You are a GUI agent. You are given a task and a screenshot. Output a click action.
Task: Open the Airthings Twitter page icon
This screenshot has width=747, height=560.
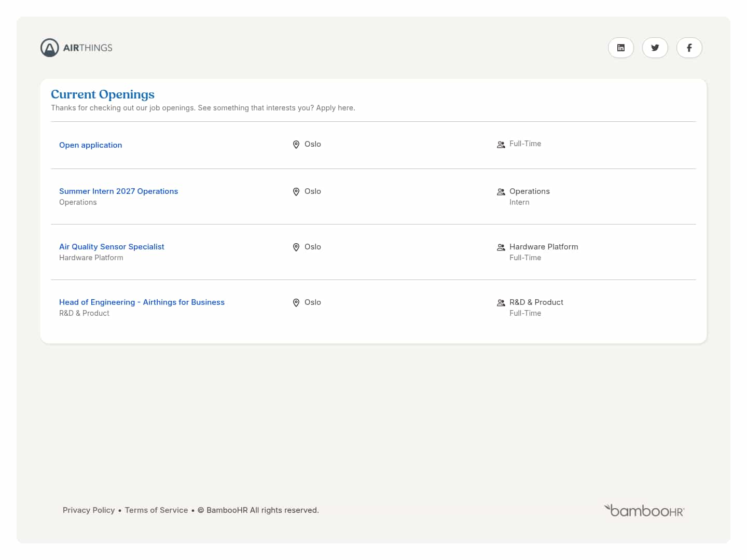655,48
